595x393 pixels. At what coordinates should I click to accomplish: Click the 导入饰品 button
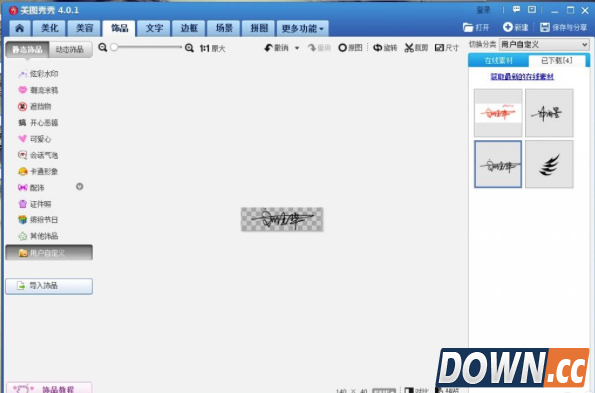click(49, 286)
